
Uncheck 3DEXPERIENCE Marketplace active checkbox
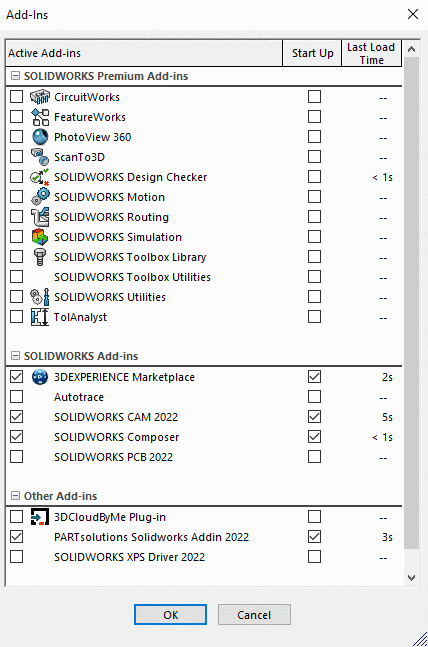click(x=17, y=377)
